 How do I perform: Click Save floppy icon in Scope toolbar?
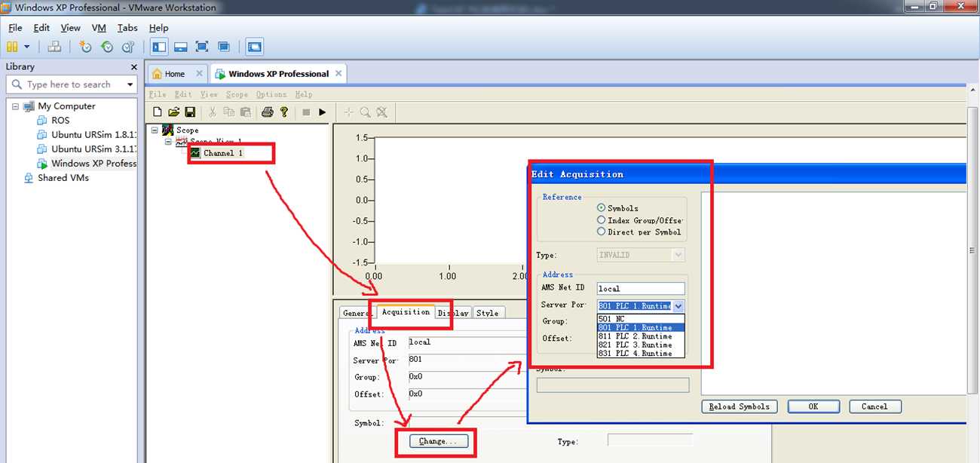pyautogui.click(x=190, y=112)
